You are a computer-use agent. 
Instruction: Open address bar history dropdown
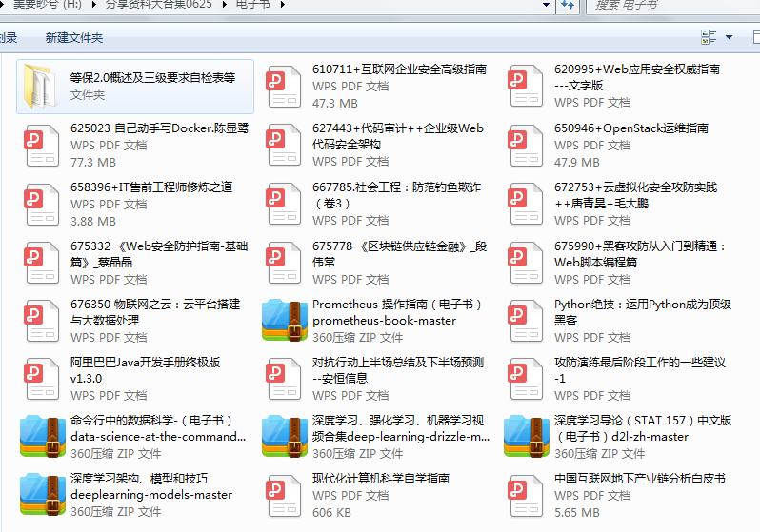(547, 5)
